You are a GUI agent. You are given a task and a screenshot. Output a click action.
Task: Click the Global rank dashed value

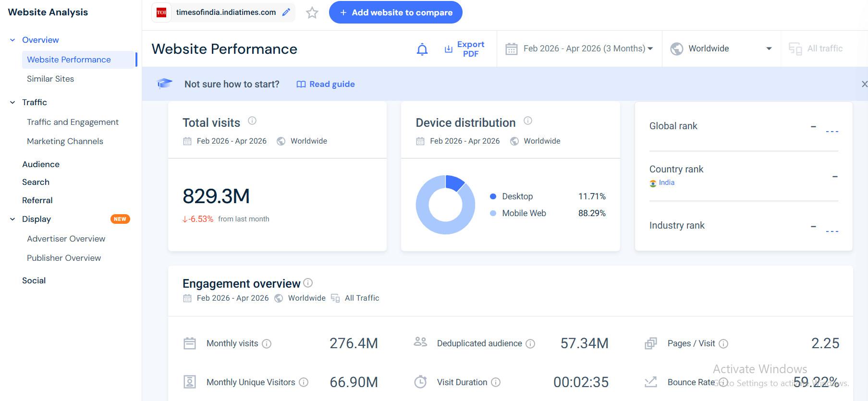click(832, 131)
